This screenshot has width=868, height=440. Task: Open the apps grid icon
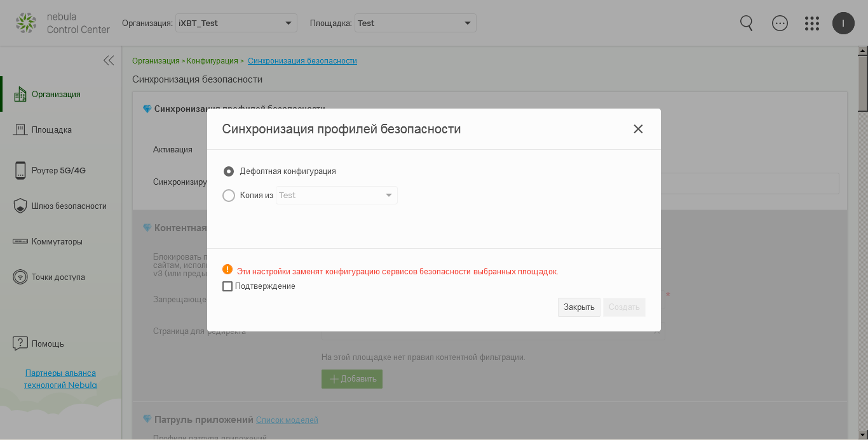tap(812, 23)
